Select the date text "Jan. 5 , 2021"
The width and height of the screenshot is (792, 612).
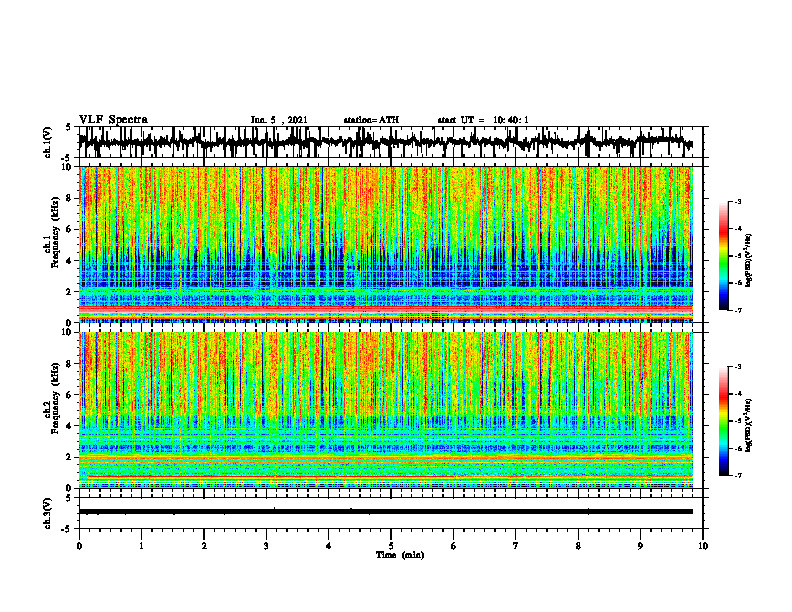point(279,120)
